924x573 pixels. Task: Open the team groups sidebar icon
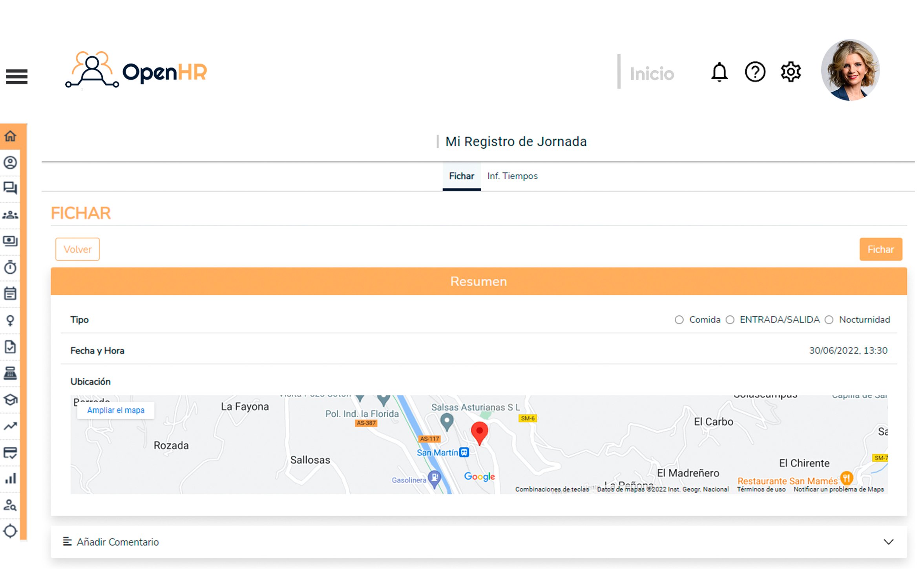[x=10, y=215]
